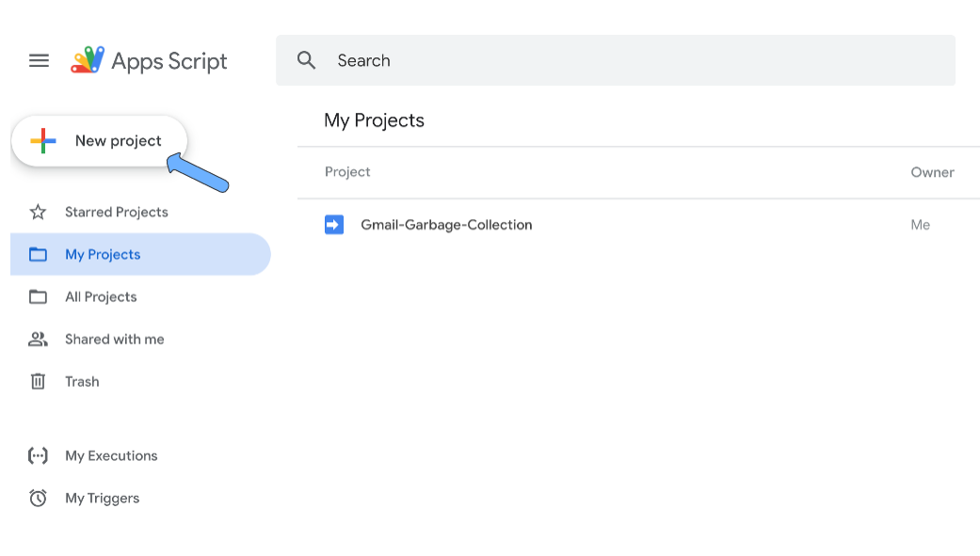Screen dimensions: 980x556
Task: Click the Apps Script title text
Action: (169, 61)
